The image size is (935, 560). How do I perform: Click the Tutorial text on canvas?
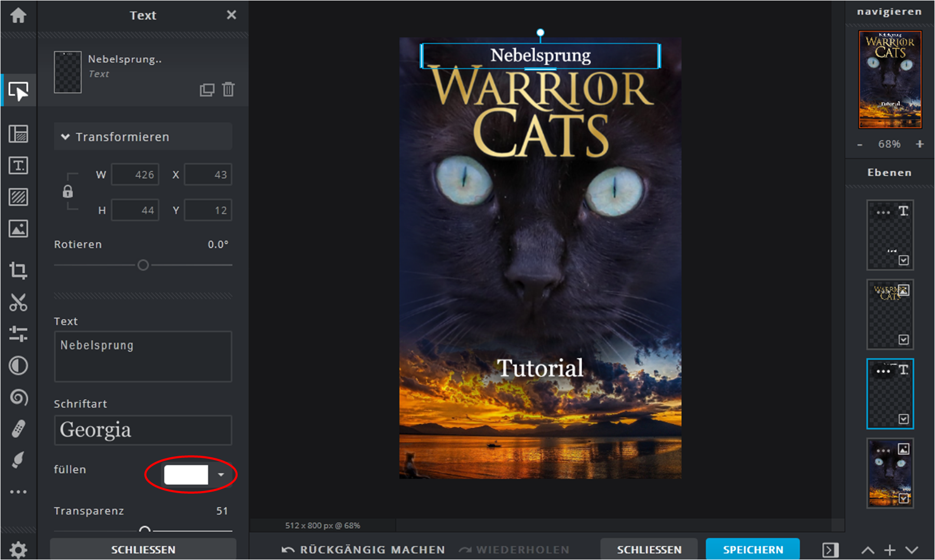(540, 368)
